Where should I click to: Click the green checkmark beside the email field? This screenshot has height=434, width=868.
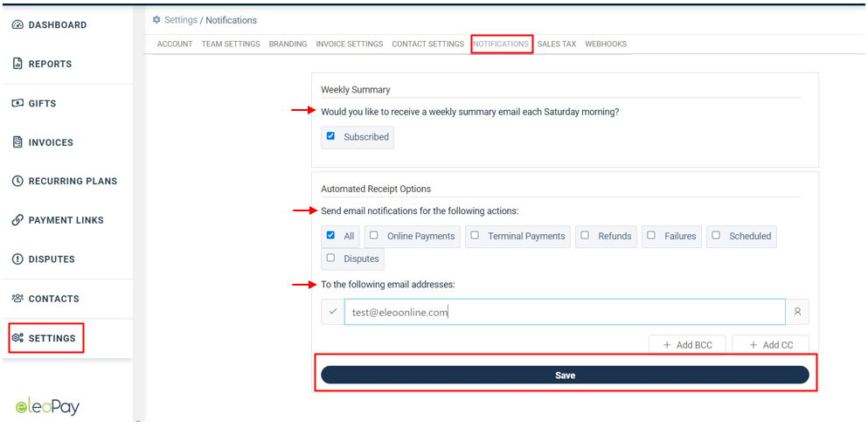click(x=333, y=312)
